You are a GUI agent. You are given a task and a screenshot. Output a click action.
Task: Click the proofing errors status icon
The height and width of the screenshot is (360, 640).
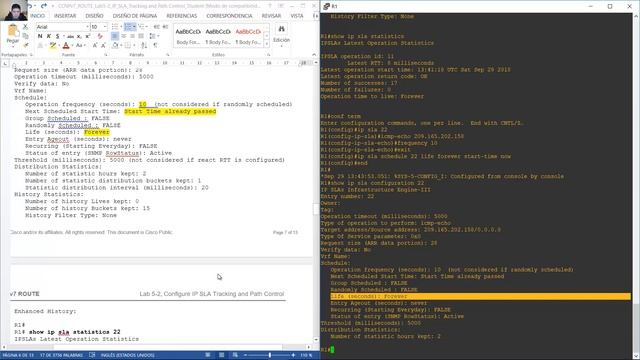pos(92,356)
